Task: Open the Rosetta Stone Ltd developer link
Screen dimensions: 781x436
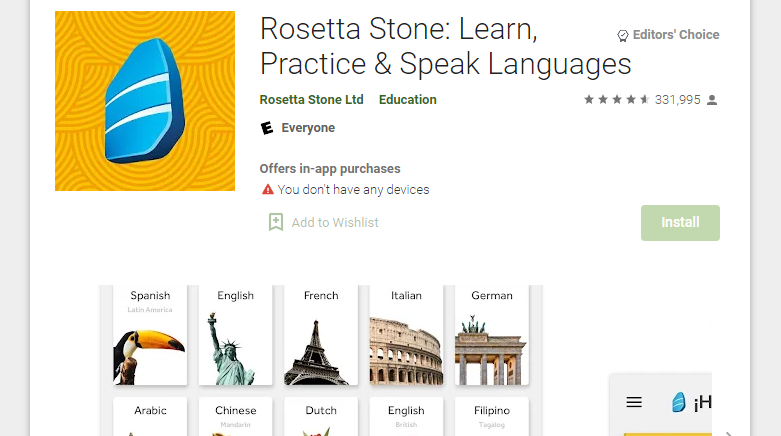Action: (x=311, y=100)
